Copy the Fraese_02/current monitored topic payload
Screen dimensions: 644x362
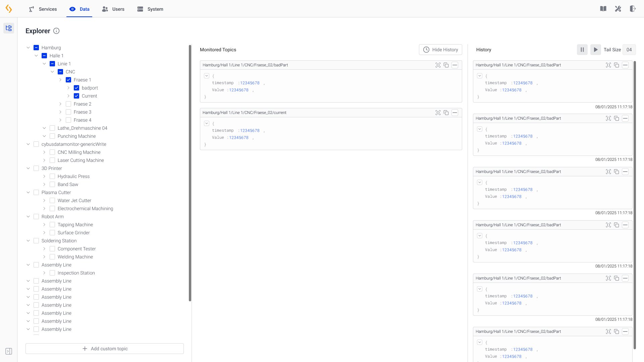[x=446, y=113]
